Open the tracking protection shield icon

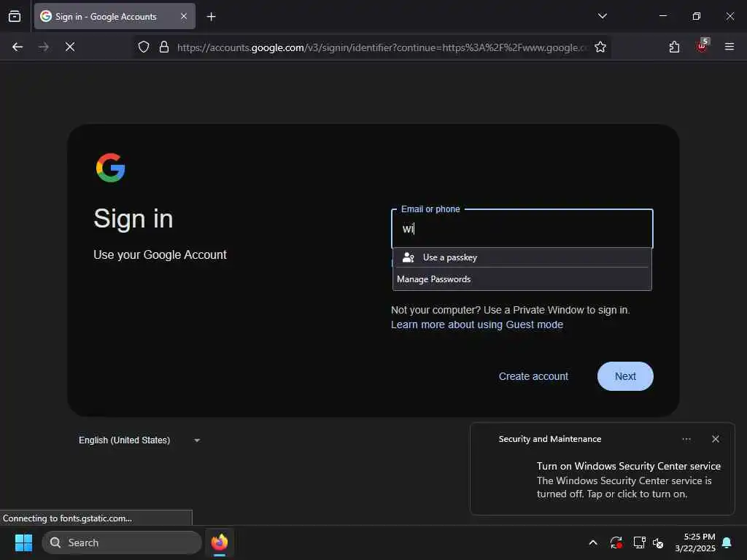coord(144,47)
